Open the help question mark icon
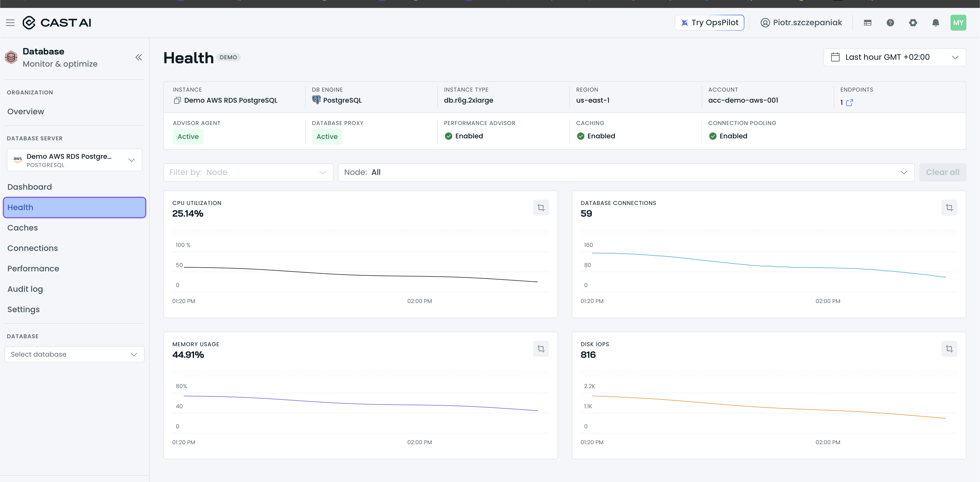 [x=890, y=23]
